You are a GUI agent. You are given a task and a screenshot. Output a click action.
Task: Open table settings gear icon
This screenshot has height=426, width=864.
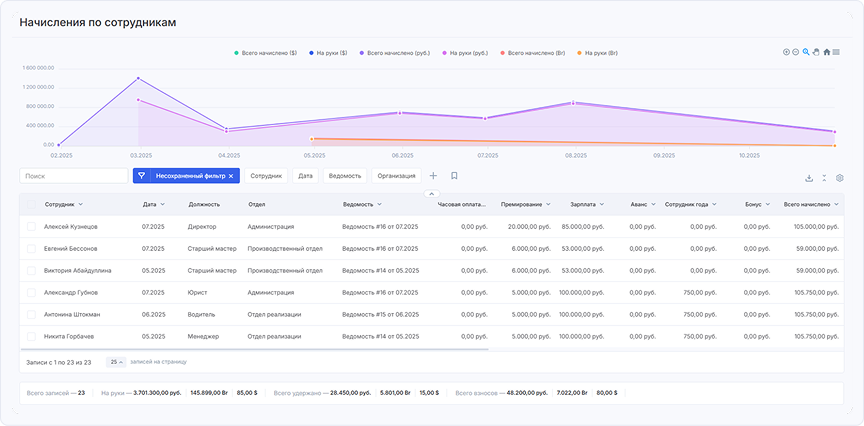840,178
